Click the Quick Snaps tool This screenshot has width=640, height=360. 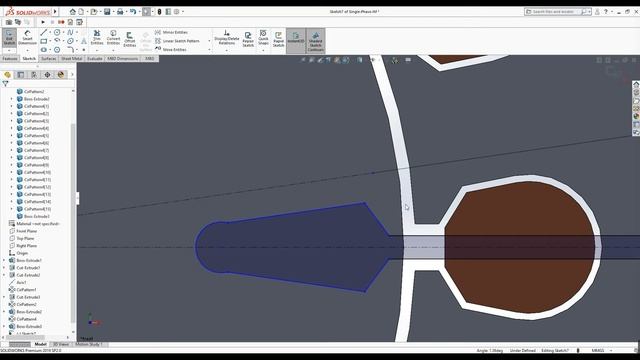[x=263, y=38]
